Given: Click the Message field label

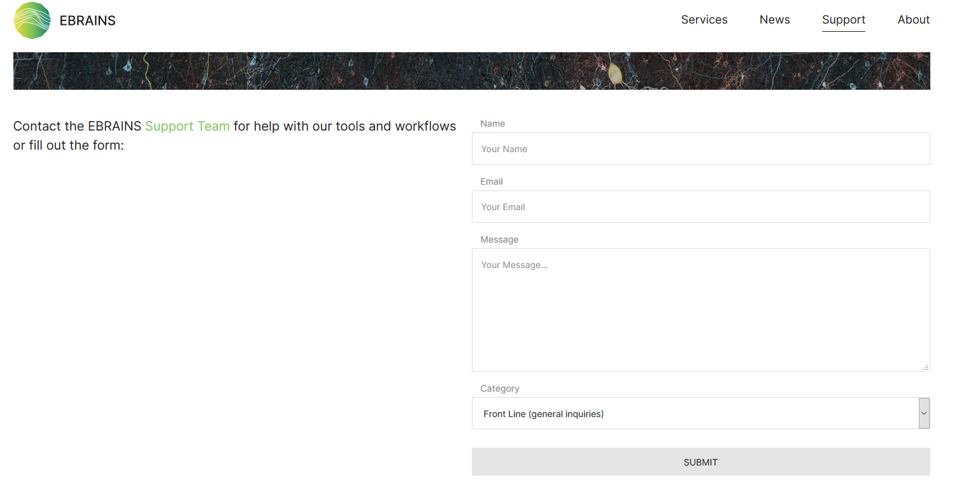Looking at the screenshot, I should [x=499, y=239].
